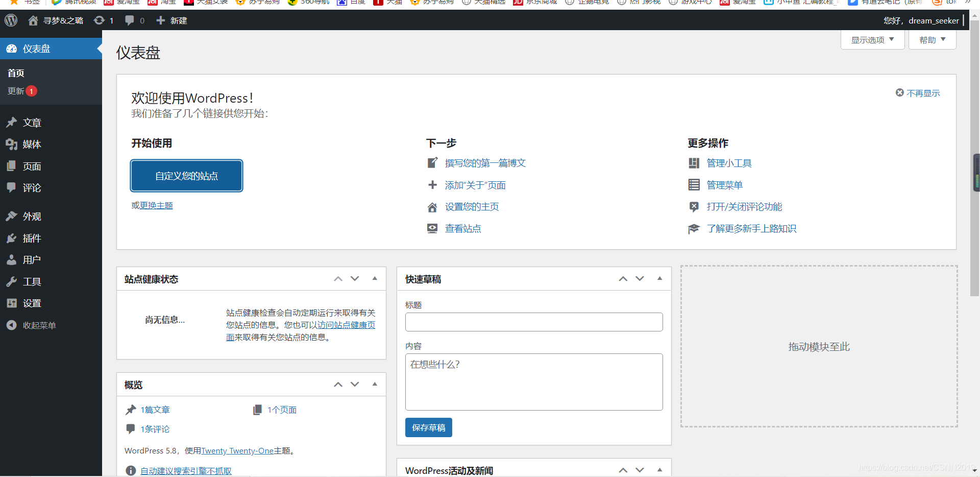The image size is (980, 477).
Task: Click the 自动建议搜索引擎不抓取 link
Action: (186, 471)
